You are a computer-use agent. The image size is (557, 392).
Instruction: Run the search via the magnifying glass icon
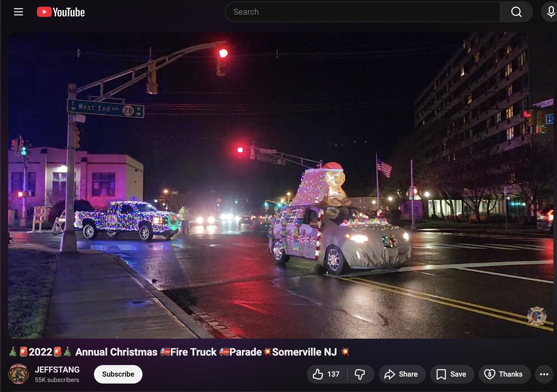coord(516,12)
